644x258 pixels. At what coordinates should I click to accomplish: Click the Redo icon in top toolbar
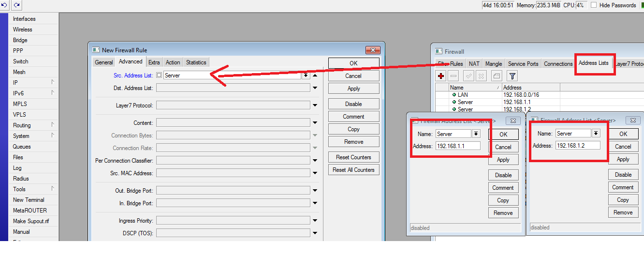(17, 5)
